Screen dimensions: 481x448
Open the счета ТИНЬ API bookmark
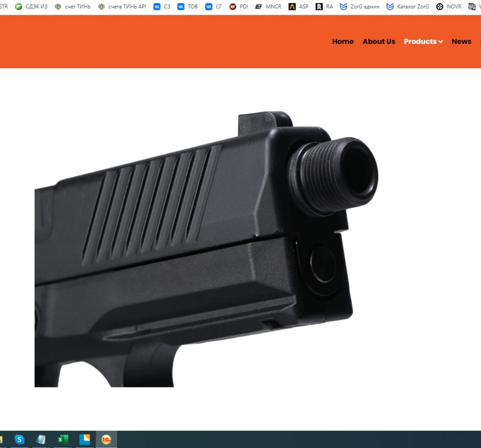click(122, 7)
